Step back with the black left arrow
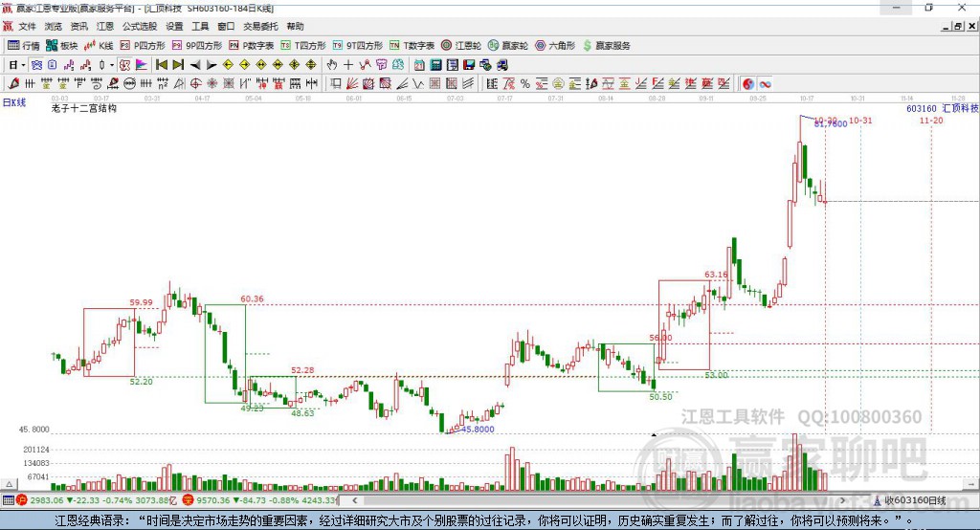The image size is (980, 530). 195,65
